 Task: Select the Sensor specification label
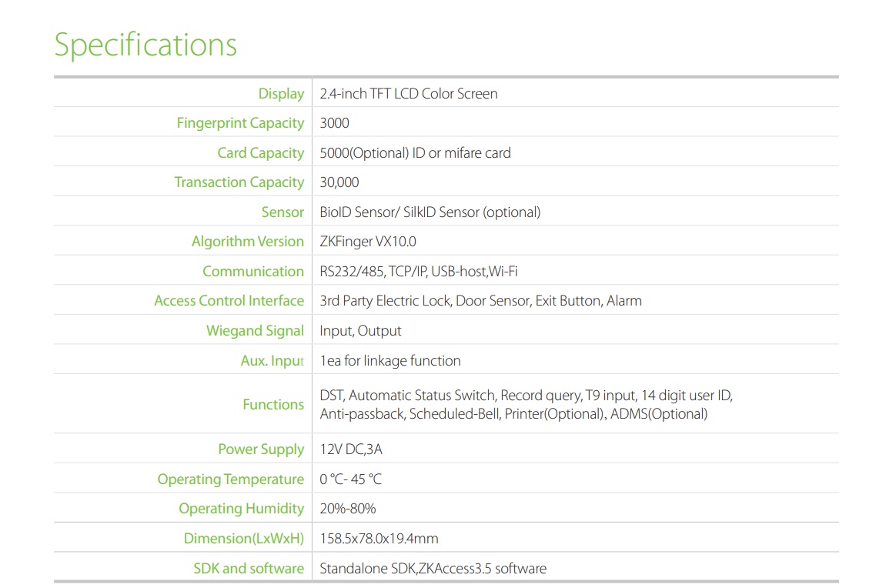283,212
